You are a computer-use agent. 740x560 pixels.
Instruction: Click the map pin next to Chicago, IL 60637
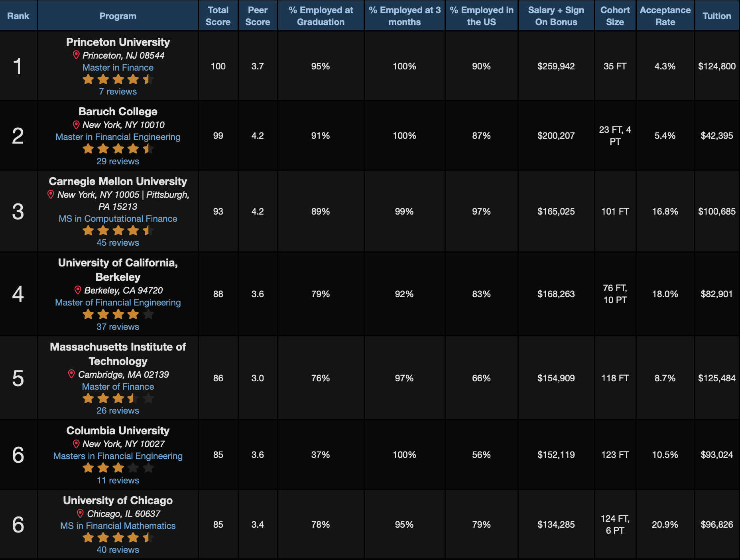80,513
